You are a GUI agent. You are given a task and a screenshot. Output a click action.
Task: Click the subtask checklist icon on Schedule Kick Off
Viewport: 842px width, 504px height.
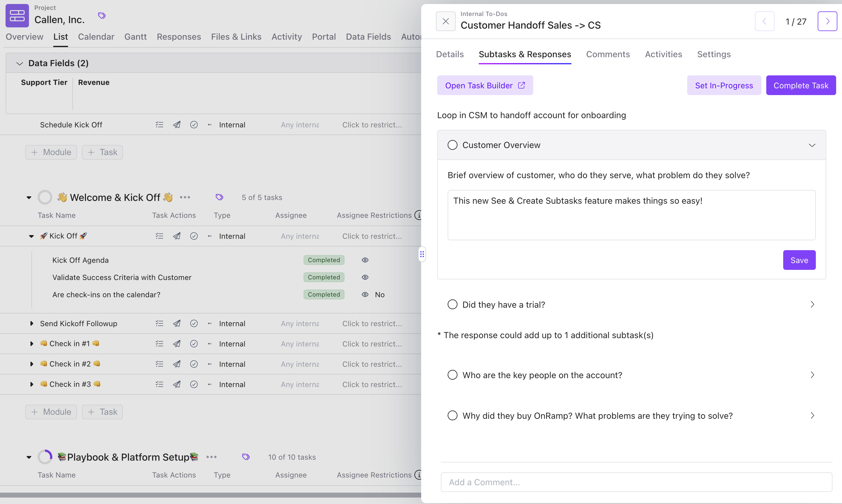point(159,125)
